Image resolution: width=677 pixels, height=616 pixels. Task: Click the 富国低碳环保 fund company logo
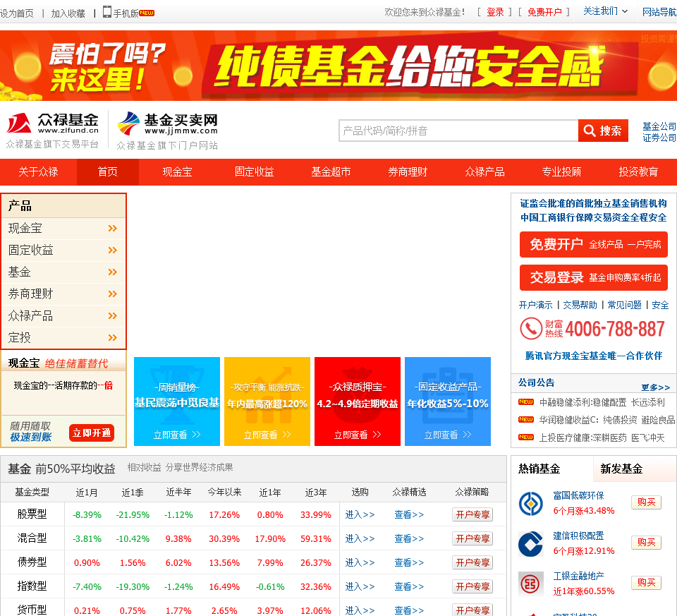[x=530, y=504]
